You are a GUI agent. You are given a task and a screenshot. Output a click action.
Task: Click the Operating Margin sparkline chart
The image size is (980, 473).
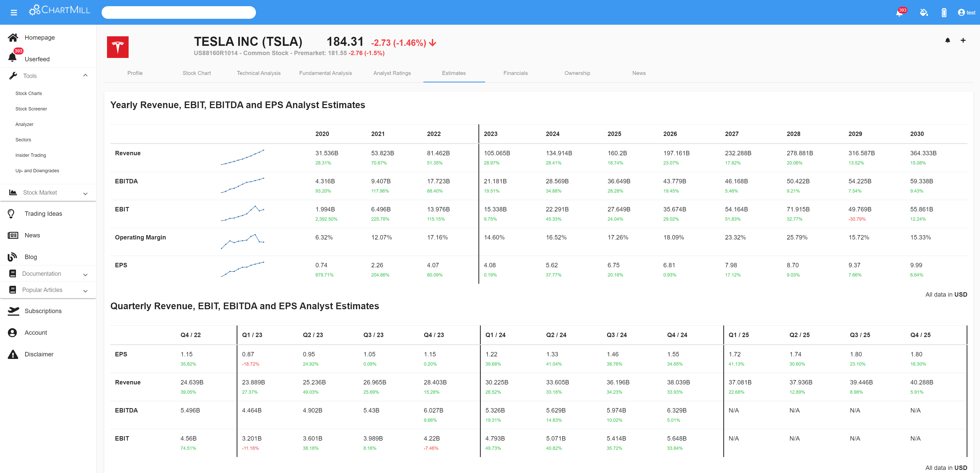[242, 242]
